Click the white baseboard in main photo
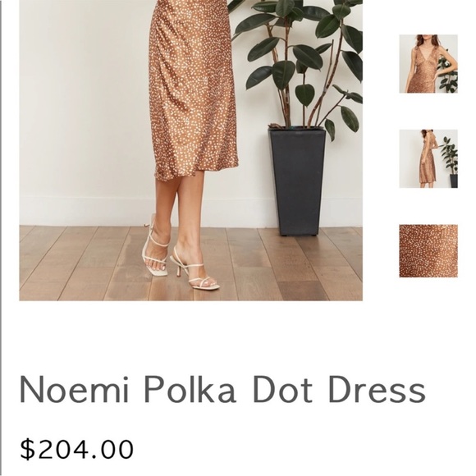The height and width of the screenshot is (476, 476). click(x=85, y=211)
